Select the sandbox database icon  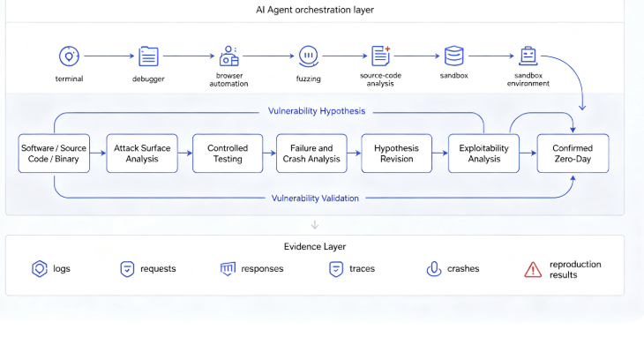[x=453, y=56]
